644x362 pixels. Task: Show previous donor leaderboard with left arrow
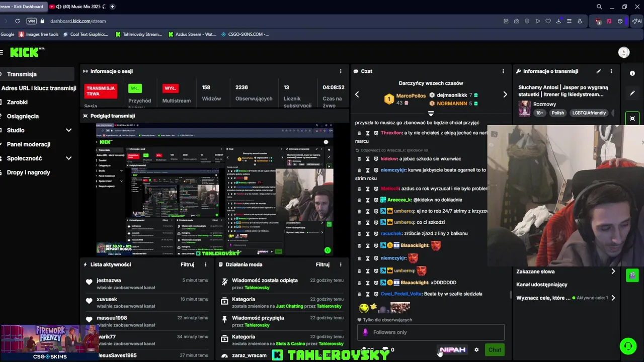point(357,95)
